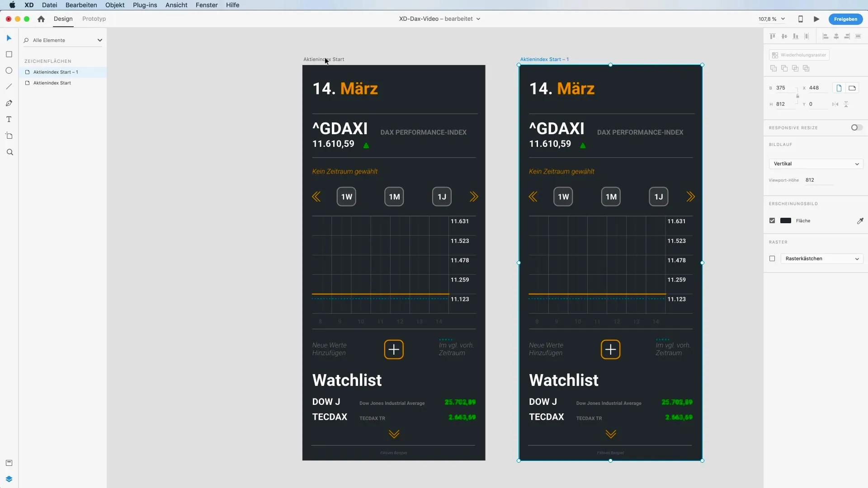Click the width field showing 375

pos(785,88)
